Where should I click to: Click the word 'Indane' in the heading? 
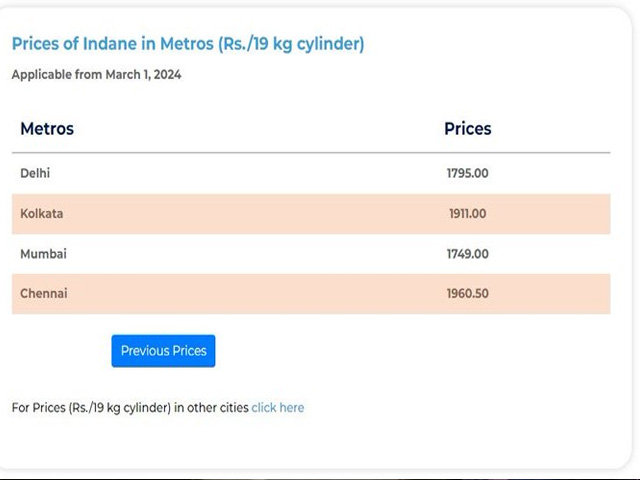tap(110, 44)
